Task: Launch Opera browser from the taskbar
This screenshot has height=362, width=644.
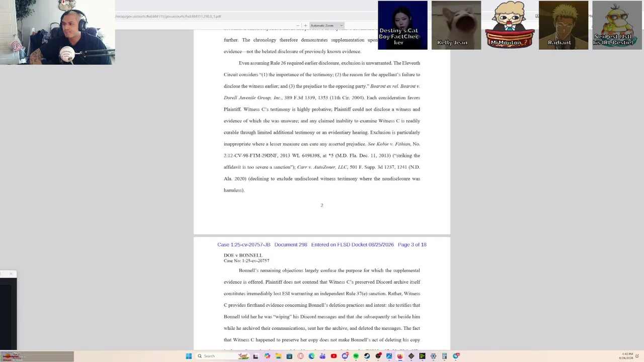Action: point(300,356)
